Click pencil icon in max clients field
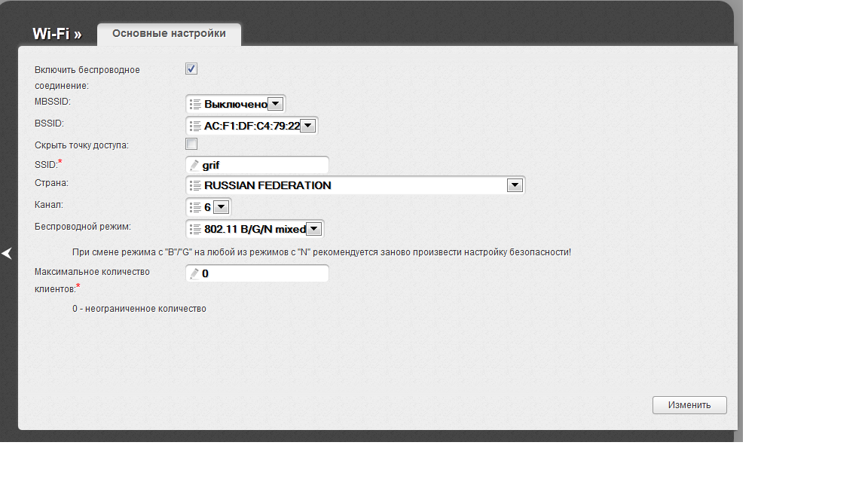This screenshot has height=488, width=868. coord(194,273)
